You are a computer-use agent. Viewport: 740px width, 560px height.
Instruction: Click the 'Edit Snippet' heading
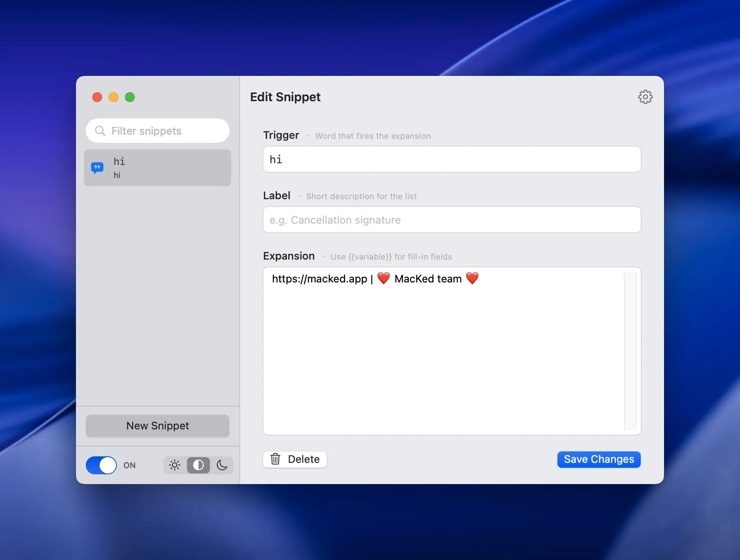pyautogui.click(x=285, y=97)
